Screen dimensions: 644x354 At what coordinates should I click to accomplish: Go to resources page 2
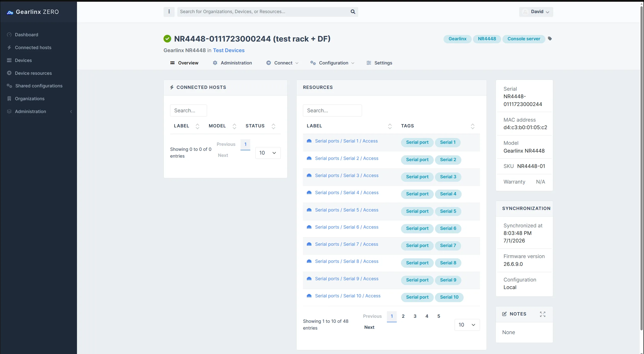coord(403,316)
